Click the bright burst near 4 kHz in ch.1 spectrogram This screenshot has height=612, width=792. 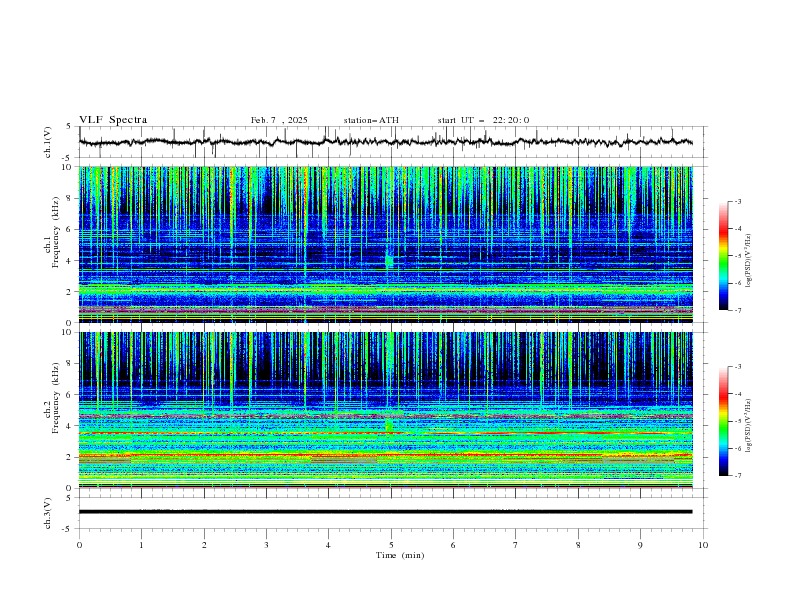pyautogui.click(x=389, y=261)
